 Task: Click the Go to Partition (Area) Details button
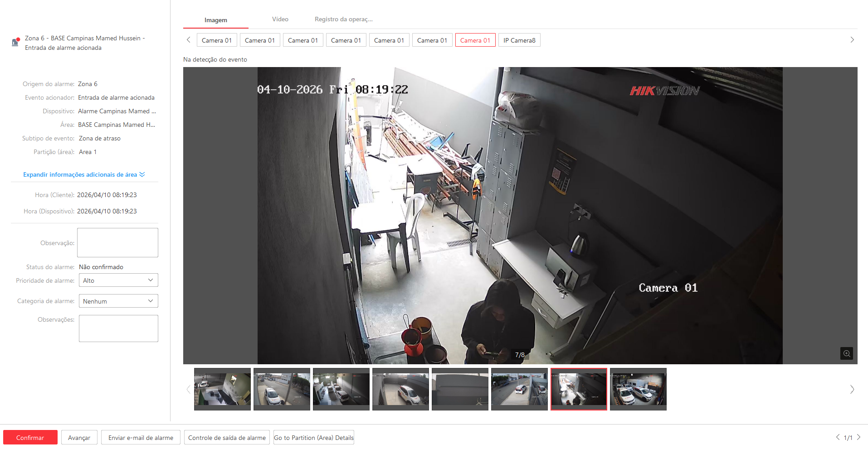(x=313, y=438)
